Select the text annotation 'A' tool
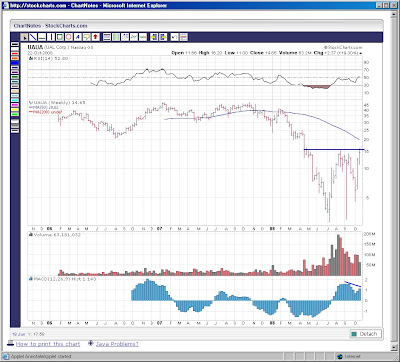Screen dimensions: 400x362 pyautogui.click(x=78, y=37)
